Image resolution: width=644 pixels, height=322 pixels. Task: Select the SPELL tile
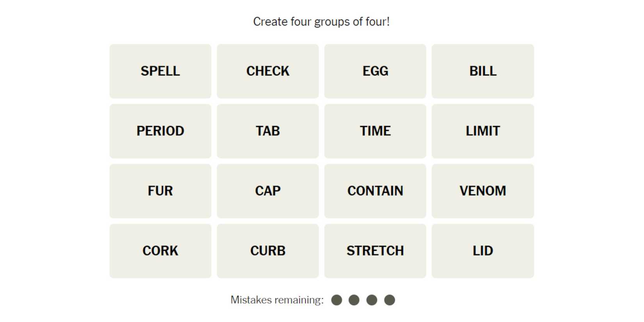coord(160,71)
